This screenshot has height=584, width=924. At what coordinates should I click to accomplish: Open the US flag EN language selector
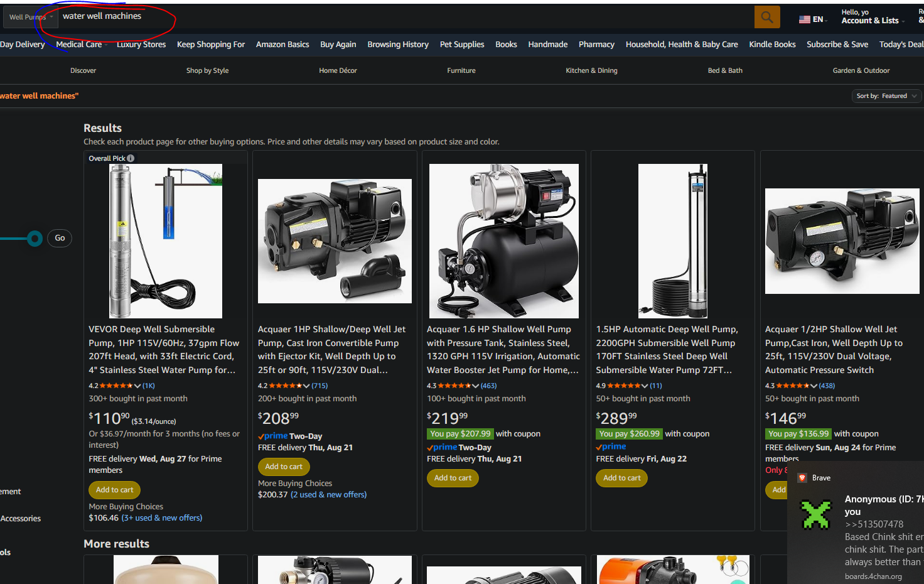tap(814, 19)
